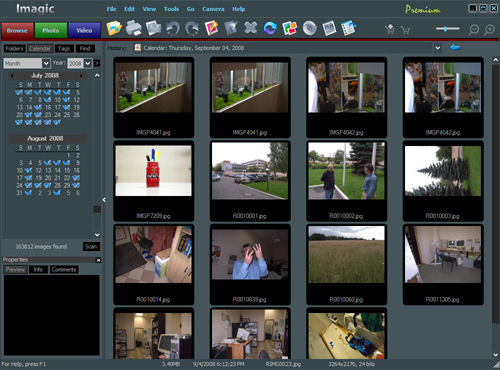The image size is (500, 370).
Task: Go to next month arrow right of July 2008
Action: point(81,76)
